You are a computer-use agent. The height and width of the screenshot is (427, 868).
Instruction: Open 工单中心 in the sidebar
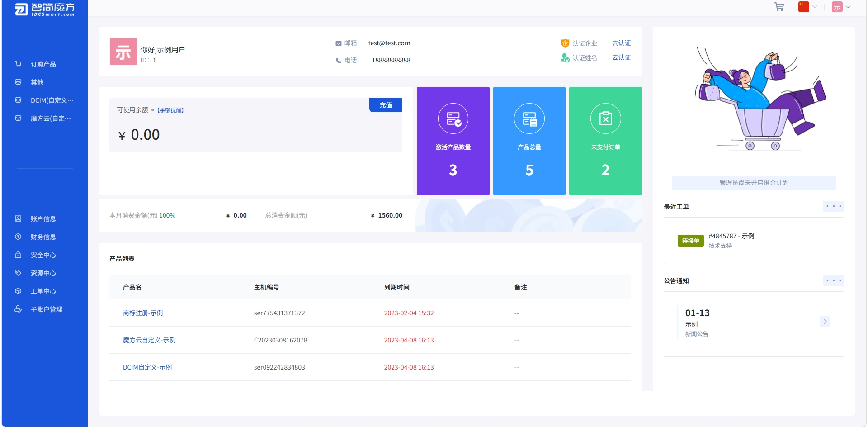pos(43,291)
